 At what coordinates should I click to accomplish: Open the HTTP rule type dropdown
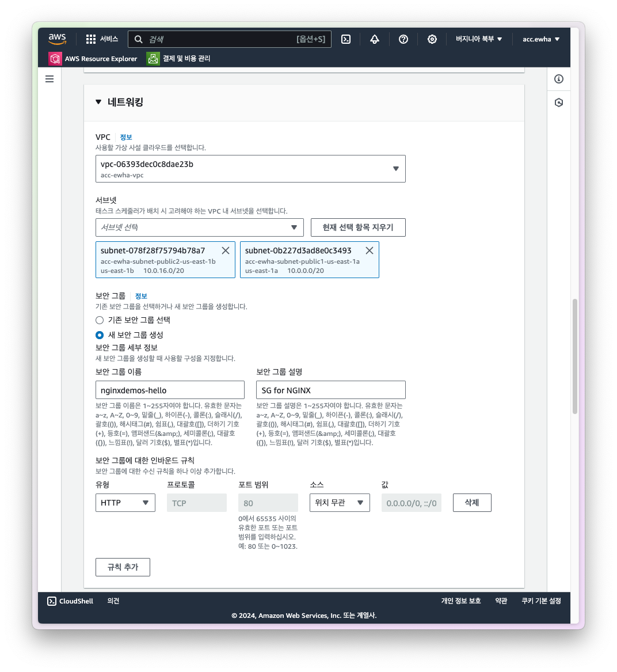125,503
